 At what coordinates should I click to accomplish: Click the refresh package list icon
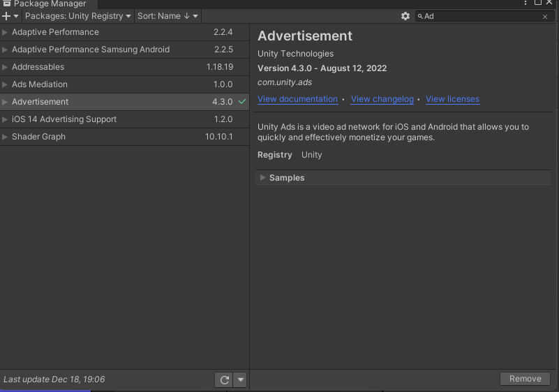pos(224,380)
